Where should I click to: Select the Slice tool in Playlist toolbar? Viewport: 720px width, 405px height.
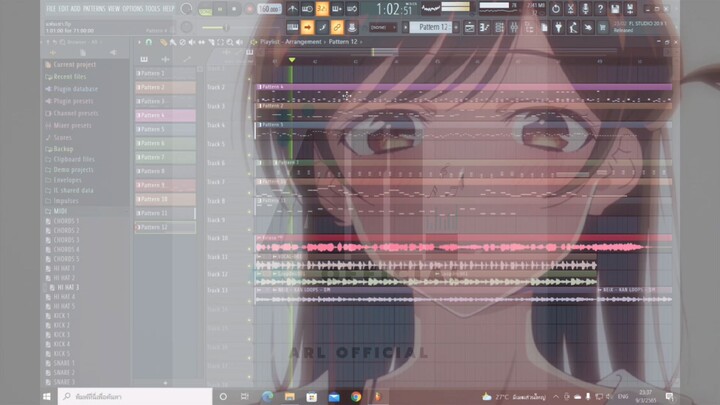[x=211, y=42]
